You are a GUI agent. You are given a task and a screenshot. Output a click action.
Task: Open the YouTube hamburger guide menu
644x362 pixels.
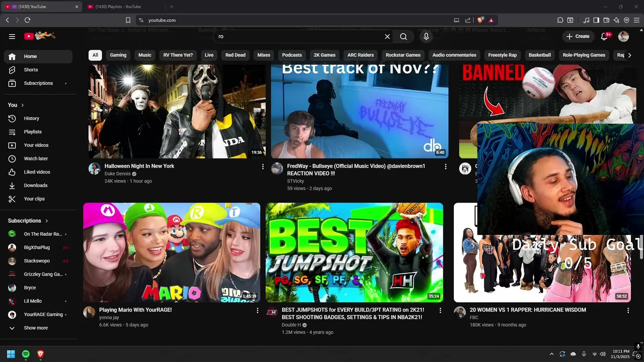coord(12,36)
